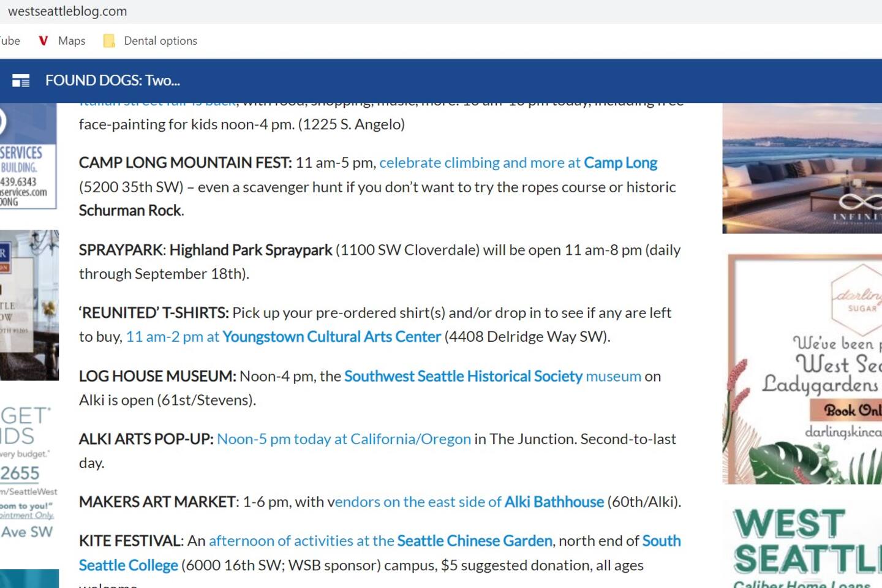Open the Infinity waterfront patio ad
This screenshot has width=882, height=588.
pyautogui.click(x=802, y=168)
